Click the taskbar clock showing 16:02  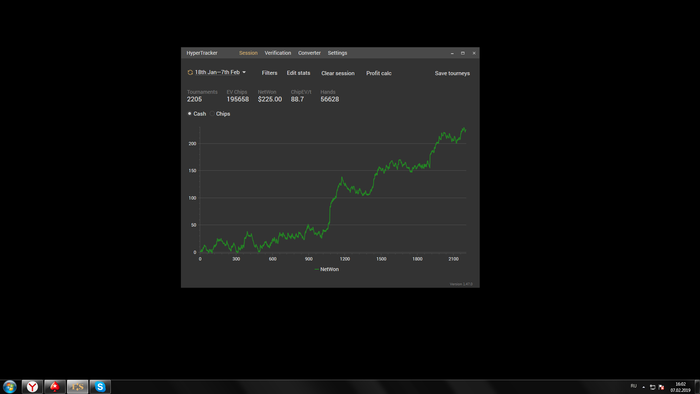pyautogui.click(x=680, y=387)
